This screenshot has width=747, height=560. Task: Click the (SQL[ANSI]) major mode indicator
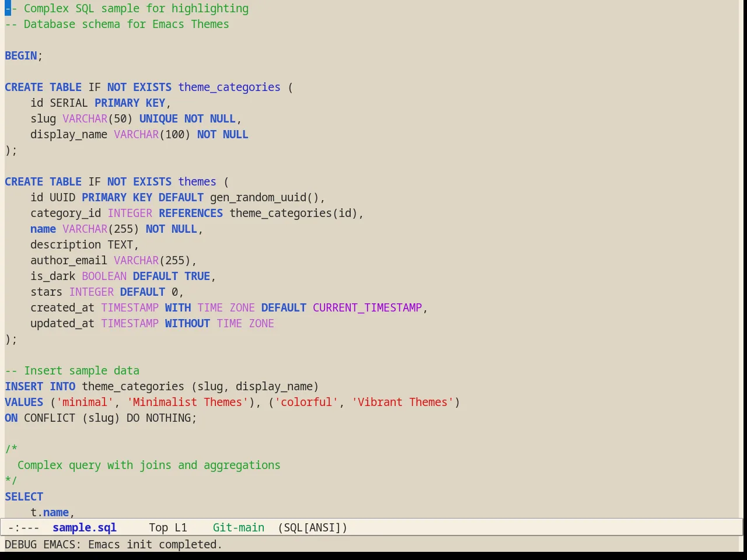[313, 527]
